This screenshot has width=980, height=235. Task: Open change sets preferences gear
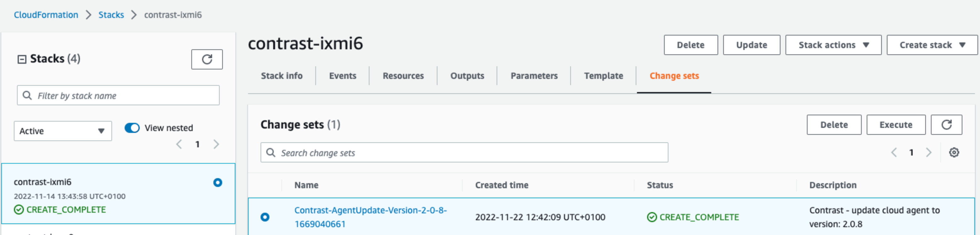954,152
